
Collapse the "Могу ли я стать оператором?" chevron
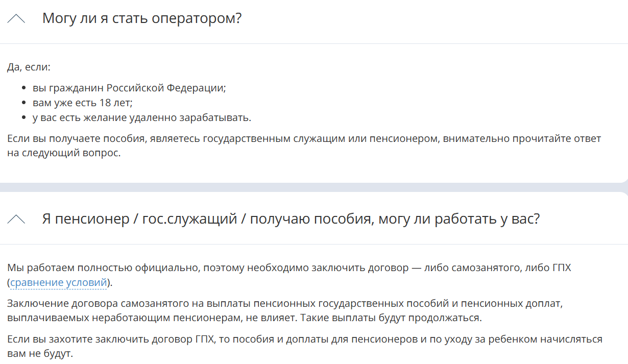16,19
